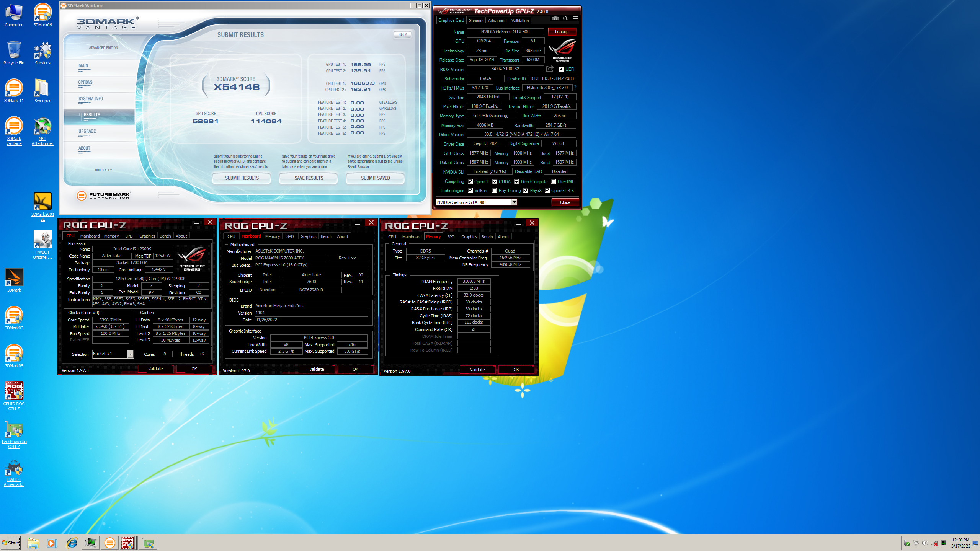Viewport: 980px width, 551px height.
Task: Open HWBOT Unigine desktop shortcut
Action: (42, 245)
